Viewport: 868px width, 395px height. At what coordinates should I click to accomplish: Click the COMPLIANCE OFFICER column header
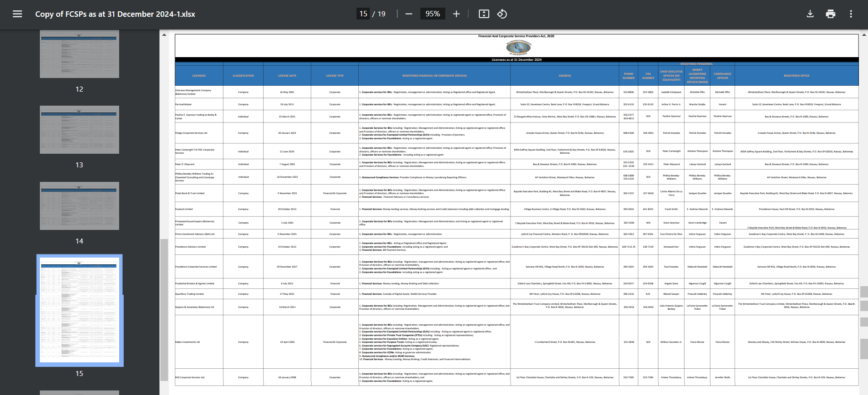pyautogui.click(x=723, y=76)
